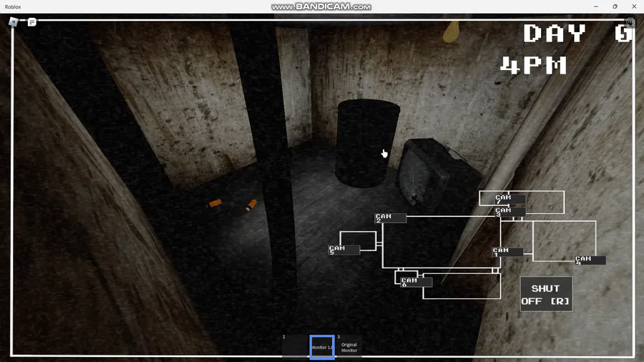644x362 pixels.
Task: Switch to CAM 3 on the map
Action: (x=510, y=212)
